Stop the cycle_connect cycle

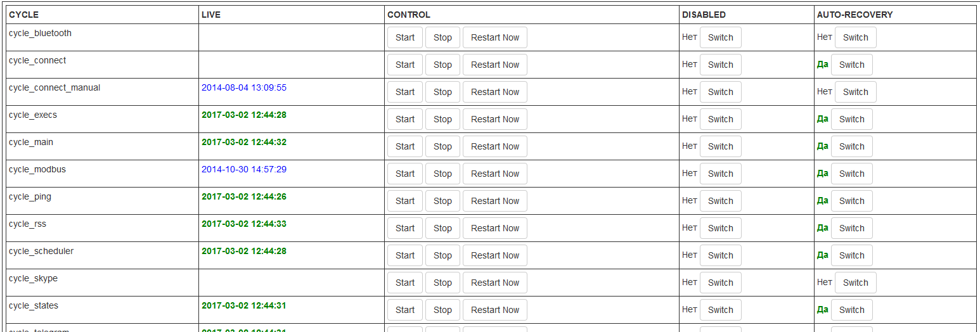442,65
